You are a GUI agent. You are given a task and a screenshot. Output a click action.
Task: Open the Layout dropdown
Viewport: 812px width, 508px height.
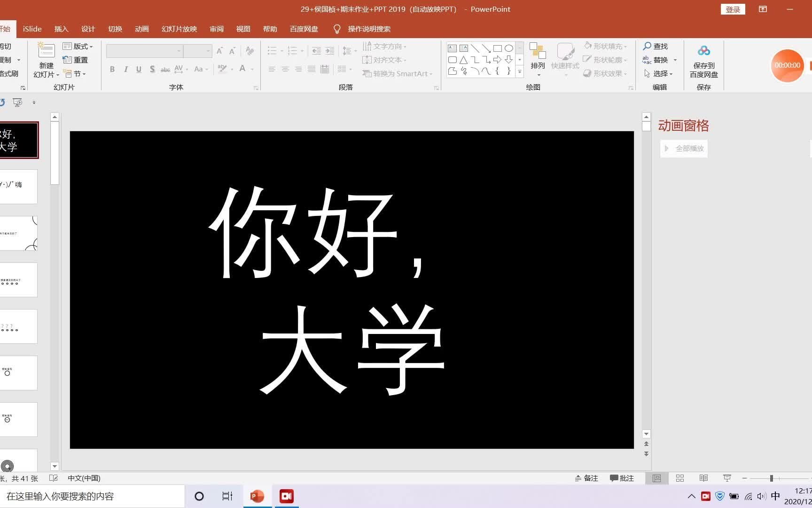(x=78, y=46)
